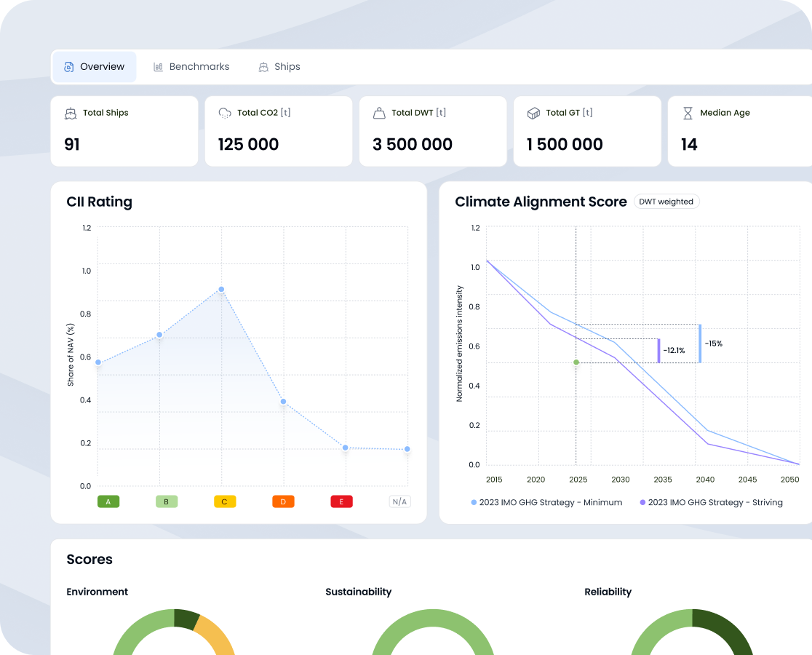Switch to the Benchmarks tab

click(x=199, y=67)
